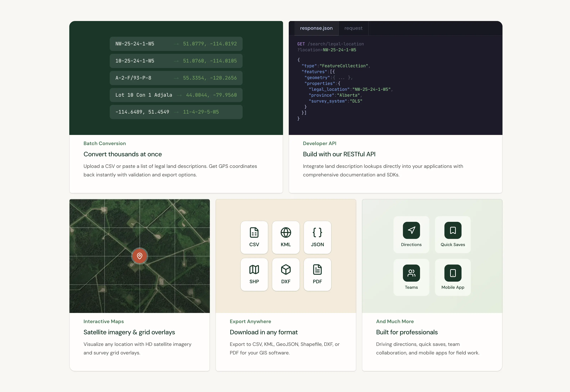Image resolution: width=570 pixels, height=392 pixels.
Task: Open the Directions arrow icon
Action: (411, 230)
